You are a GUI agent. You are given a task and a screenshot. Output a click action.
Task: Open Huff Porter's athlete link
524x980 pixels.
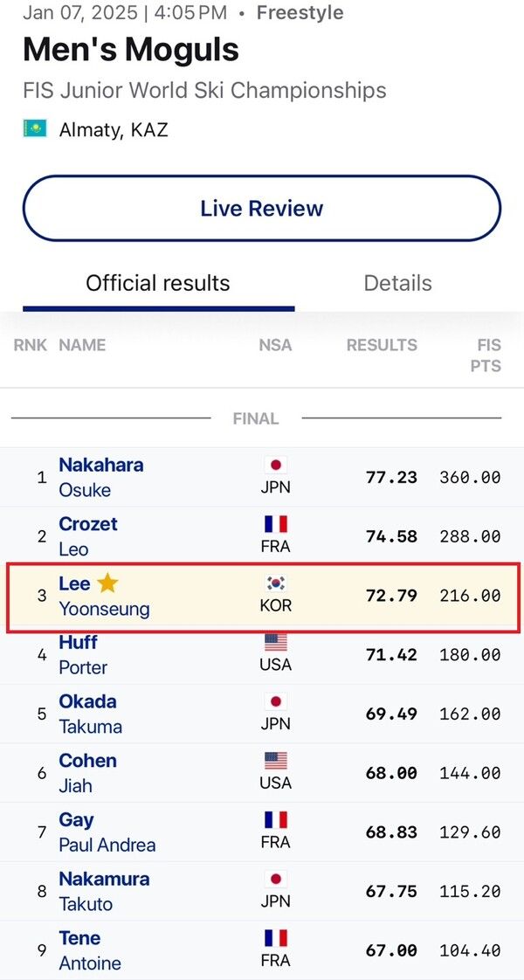[83, 655]
